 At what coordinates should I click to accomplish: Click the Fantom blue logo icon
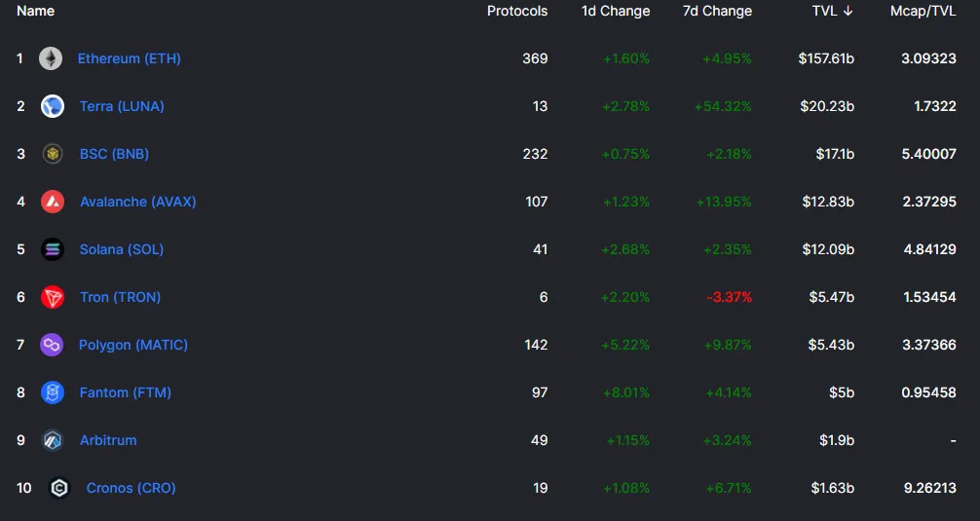53,392
